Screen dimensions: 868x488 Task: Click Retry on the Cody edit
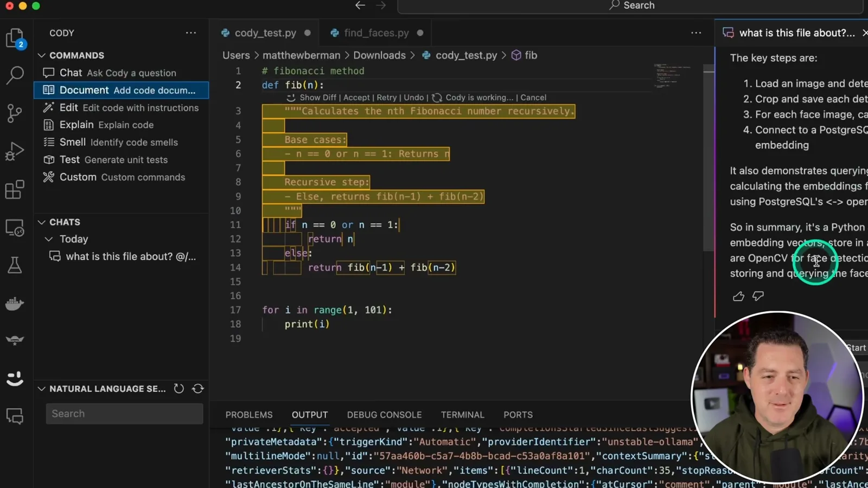[387, 98]
